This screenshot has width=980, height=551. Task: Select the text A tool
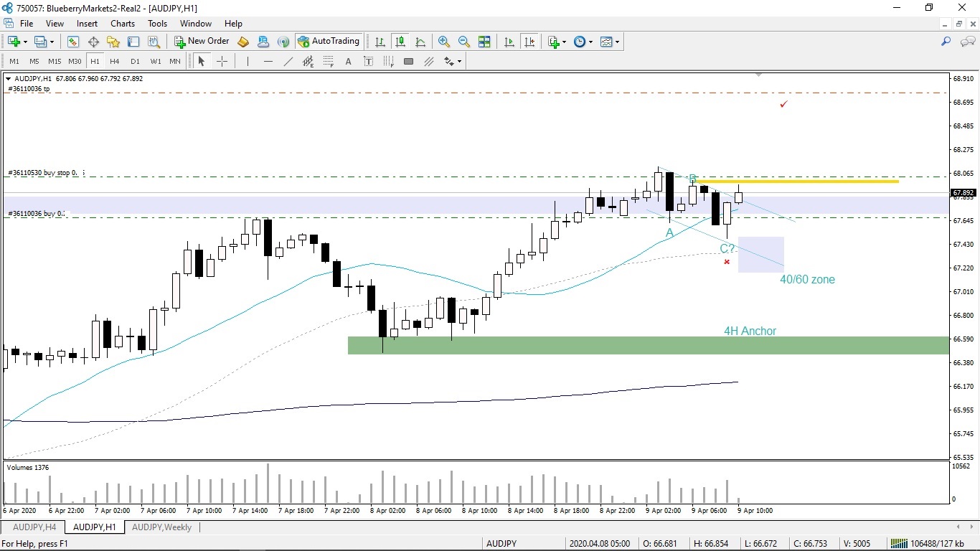[349, 62]
